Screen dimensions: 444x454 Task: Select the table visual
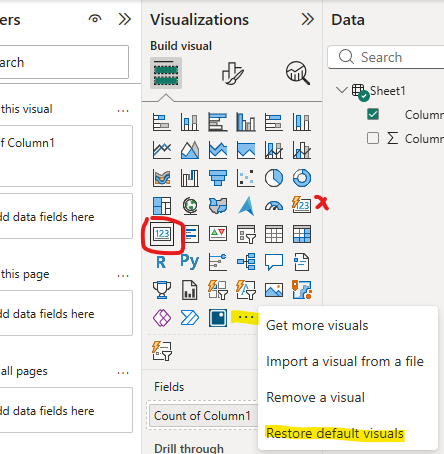pos(274,234)
